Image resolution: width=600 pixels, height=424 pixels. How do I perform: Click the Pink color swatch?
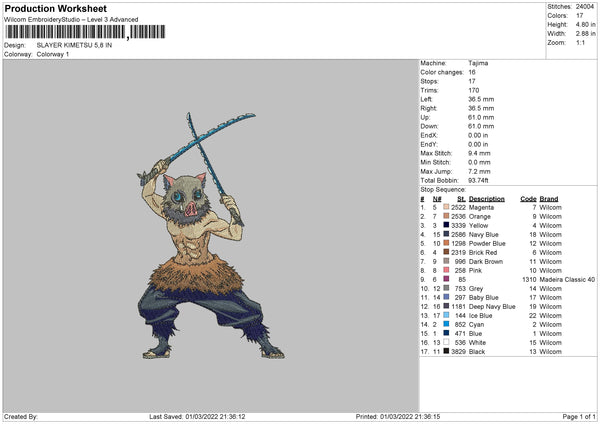coord(446,270)
